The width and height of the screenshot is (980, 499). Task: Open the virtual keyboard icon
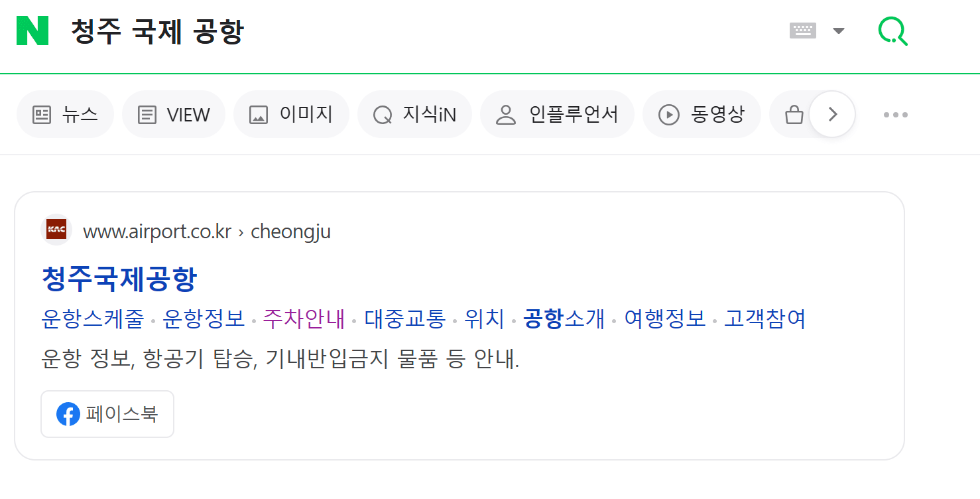click(x=802, y=30)
